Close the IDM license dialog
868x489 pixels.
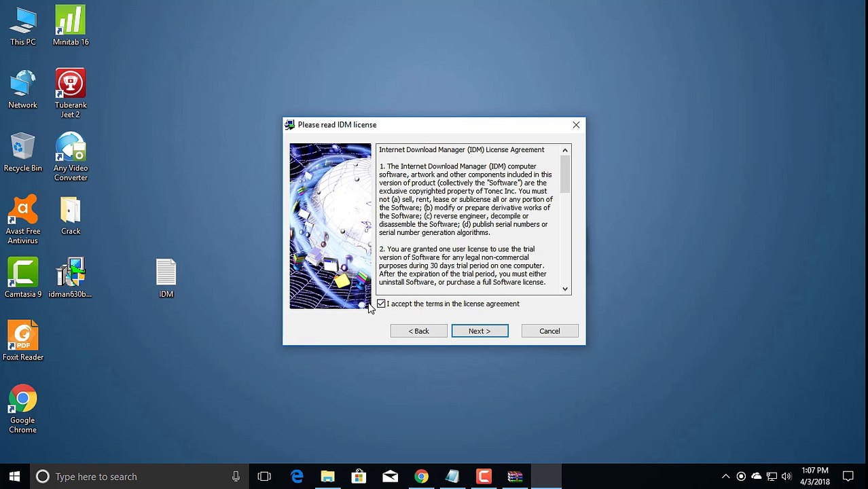(x=576, y=125)
